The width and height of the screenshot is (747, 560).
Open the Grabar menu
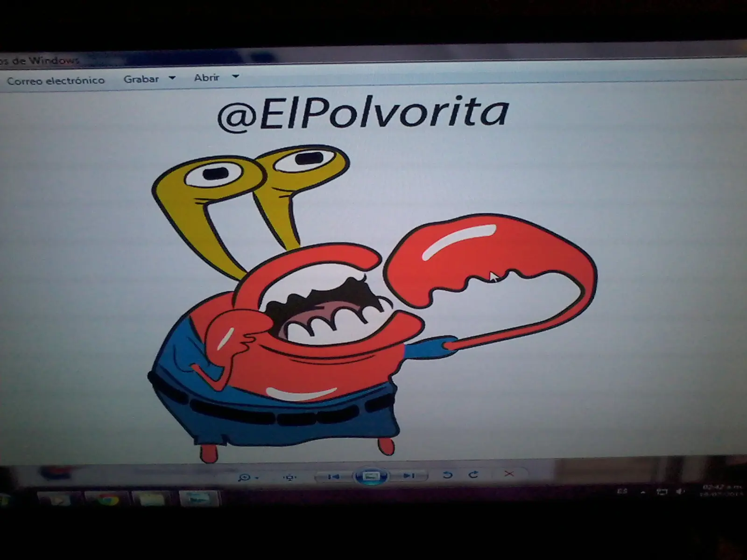pyautogui.click(x=141, y=79)
